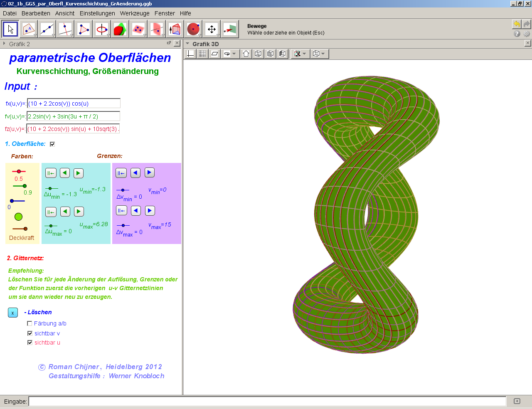Collapse the Grafik 3D panel triangle
Viewport: 532px width, 409px height.
pos(187,44)
